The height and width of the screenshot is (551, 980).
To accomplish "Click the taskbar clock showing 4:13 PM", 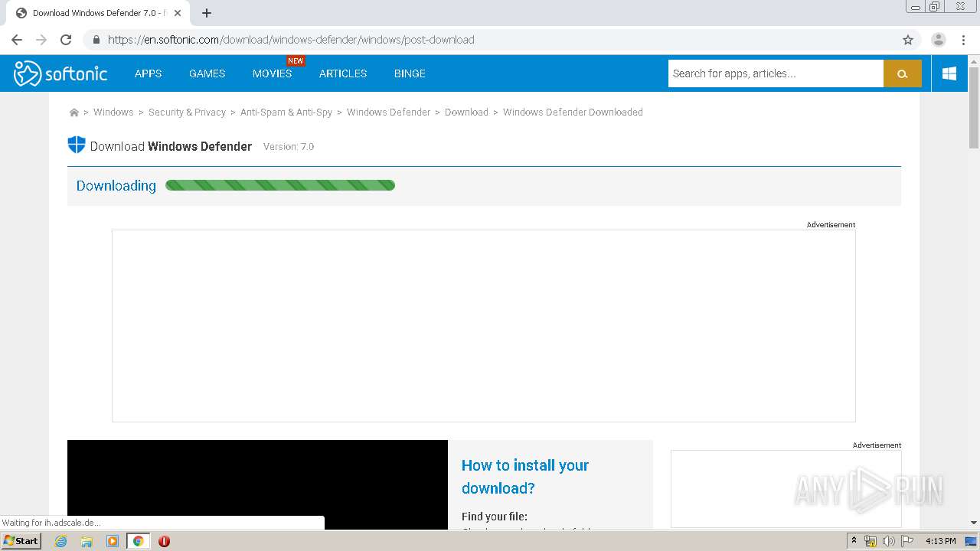I will (x=940, y=541).
